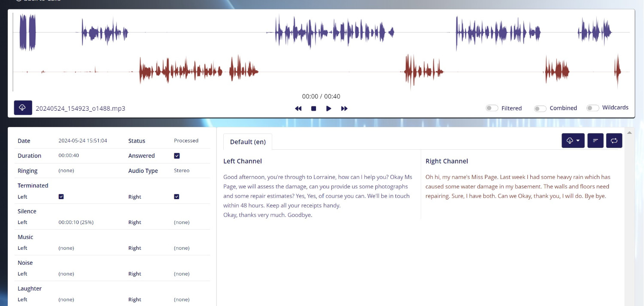Switch on the Wildcards toggle
The height and width of the screenshot is (306, 644).
592,108
